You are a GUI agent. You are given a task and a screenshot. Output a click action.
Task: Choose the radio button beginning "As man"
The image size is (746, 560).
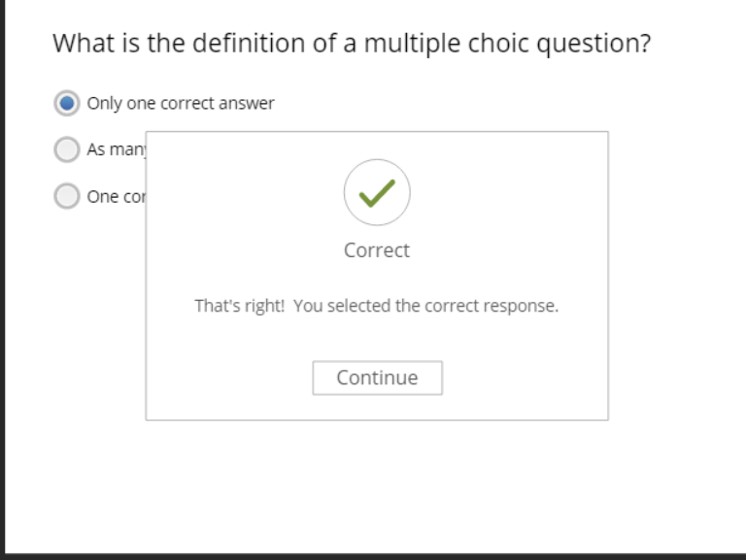[x=67, y=149]
